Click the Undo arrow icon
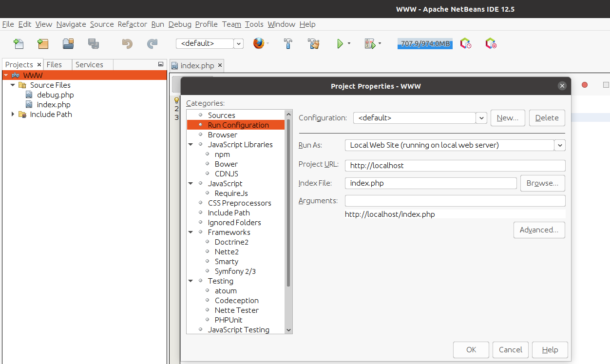Image resolution: width=610 pixels, height=364 pixels. [x=127, y=44]
